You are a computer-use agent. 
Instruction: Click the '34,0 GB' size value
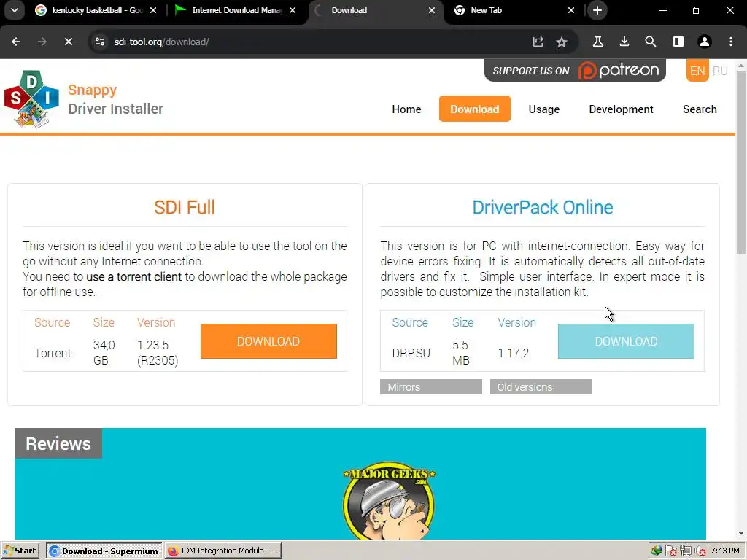click(x=104, y=352)
